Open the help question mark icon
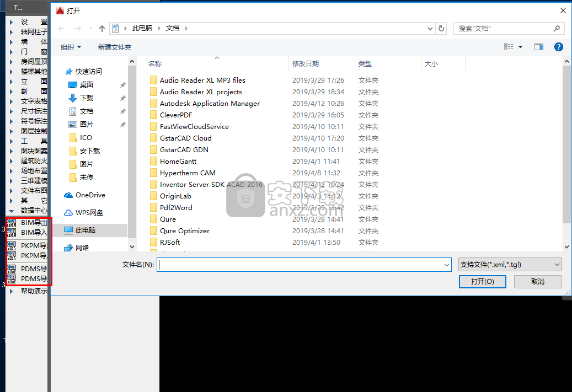572x392 pixels. (558, 47)
